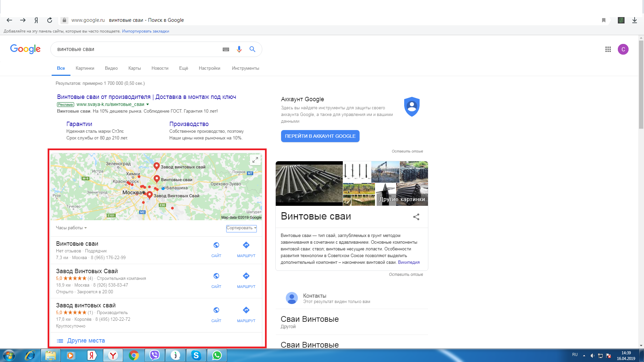Open the Википедия link in knowledge panel

point(409,262)
